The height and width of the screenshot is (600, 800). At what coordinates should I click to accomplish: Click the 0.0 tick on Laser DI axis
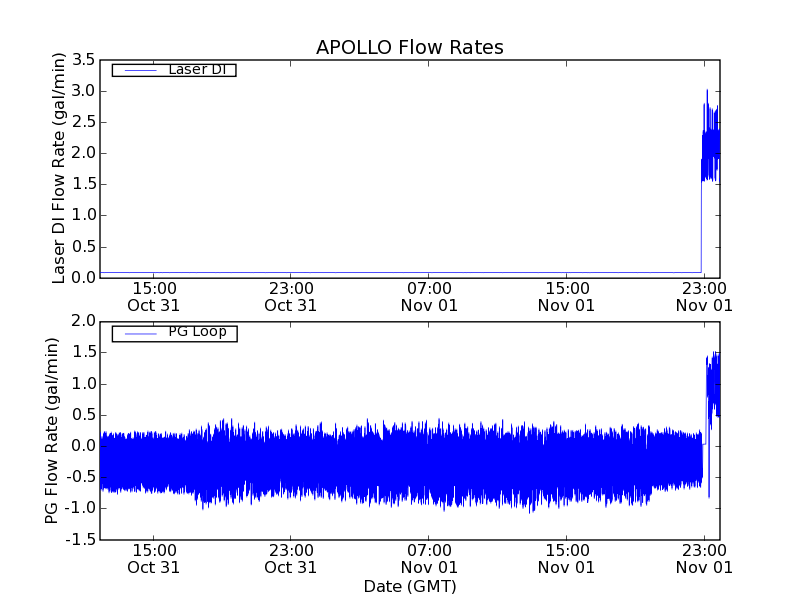(x=84, y=277)
